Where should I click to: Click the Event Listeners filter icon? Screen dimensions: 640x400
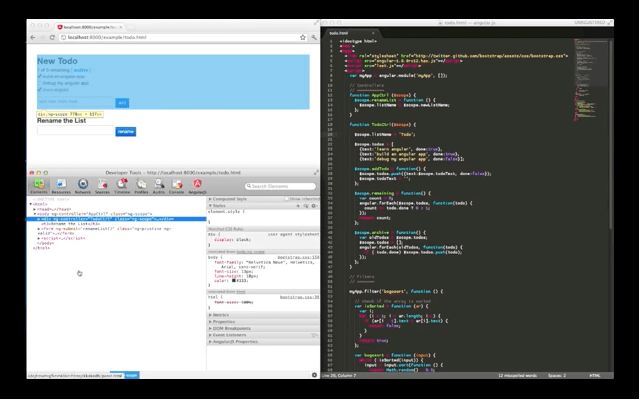pos(314,335)
